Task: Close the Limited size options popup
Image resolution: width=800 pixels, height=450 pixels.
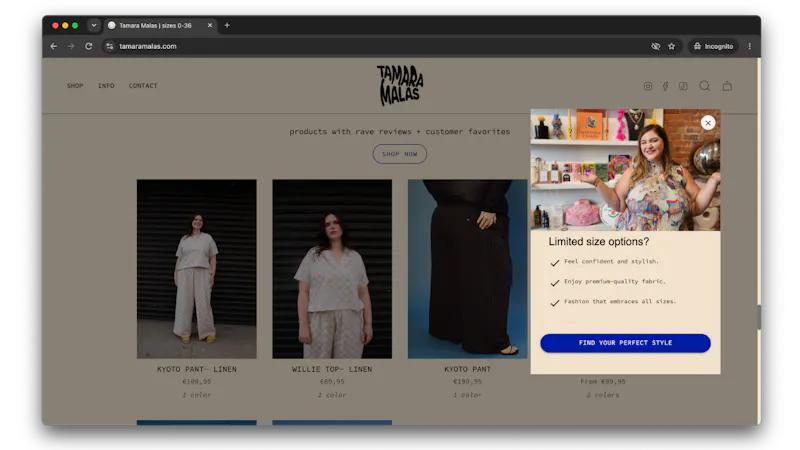Action: click(708, 123)
